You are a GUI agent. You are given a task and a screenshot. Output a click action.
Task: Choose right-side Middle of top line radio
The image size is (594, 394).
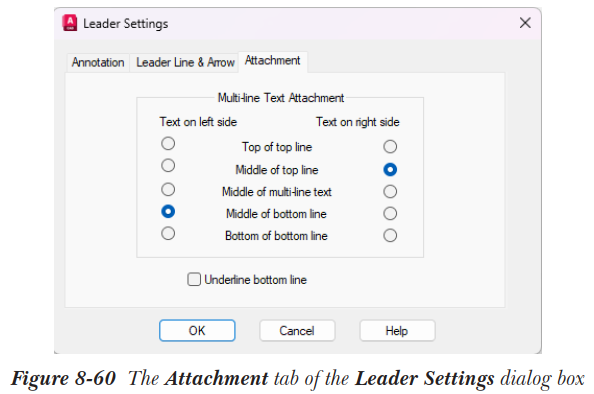click(x=390, y=169)
